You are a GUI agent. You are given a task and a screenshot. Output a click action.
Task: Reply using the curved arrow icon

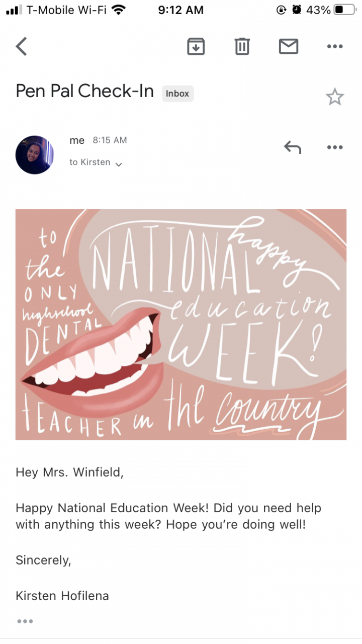[293, 147]
